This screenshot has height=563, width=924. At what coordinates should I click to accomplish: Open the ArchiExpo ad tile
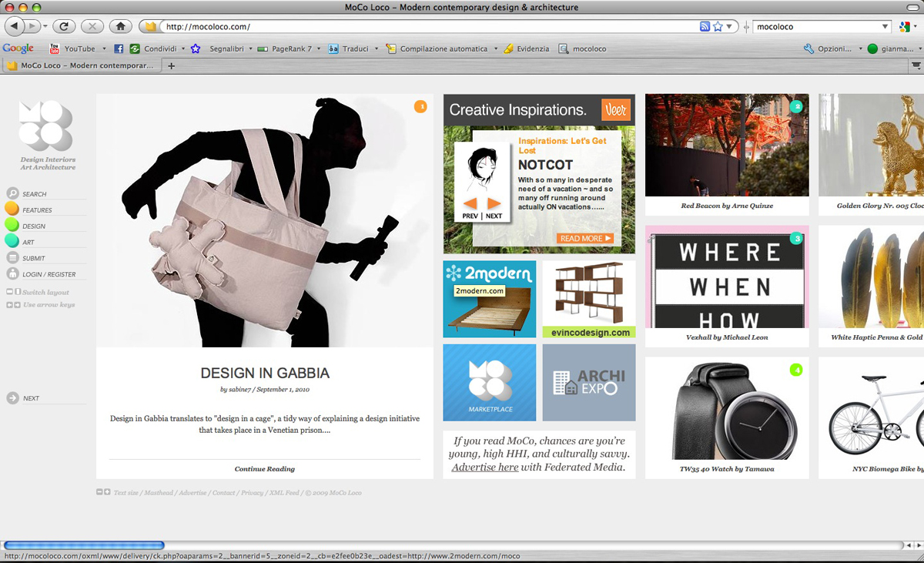[589, 383]
